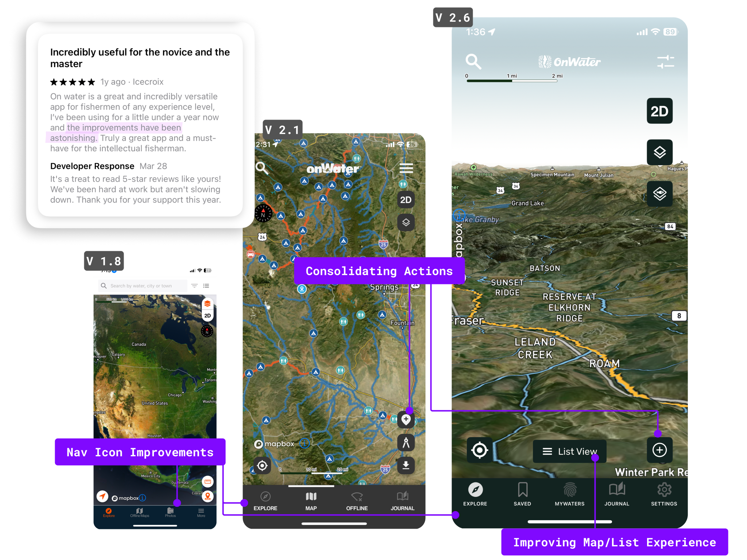
Task: Open the OFFLINE tab in V2.1
Action: click(x=357, y=501)
